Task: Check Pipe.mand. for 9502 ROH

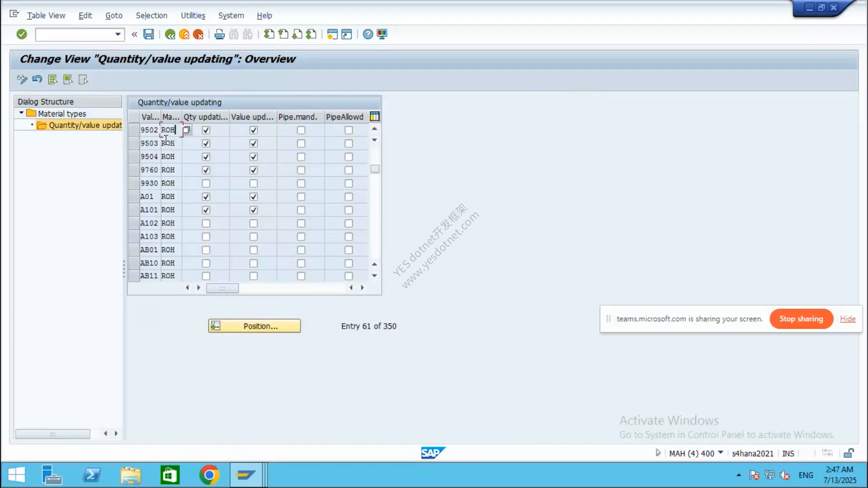Action: tap(301, 130)
